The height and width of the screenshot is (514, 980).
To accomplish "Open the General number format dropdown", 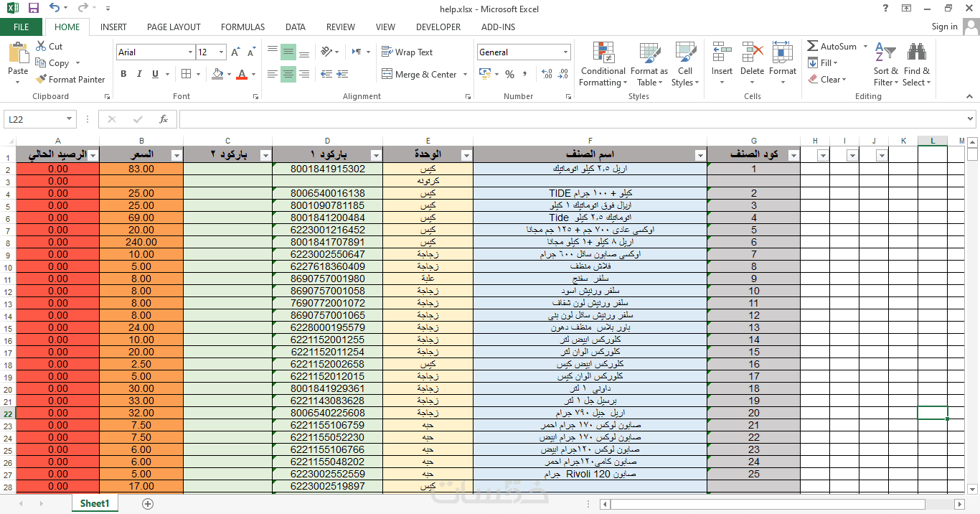I will (x=565, y=52).
